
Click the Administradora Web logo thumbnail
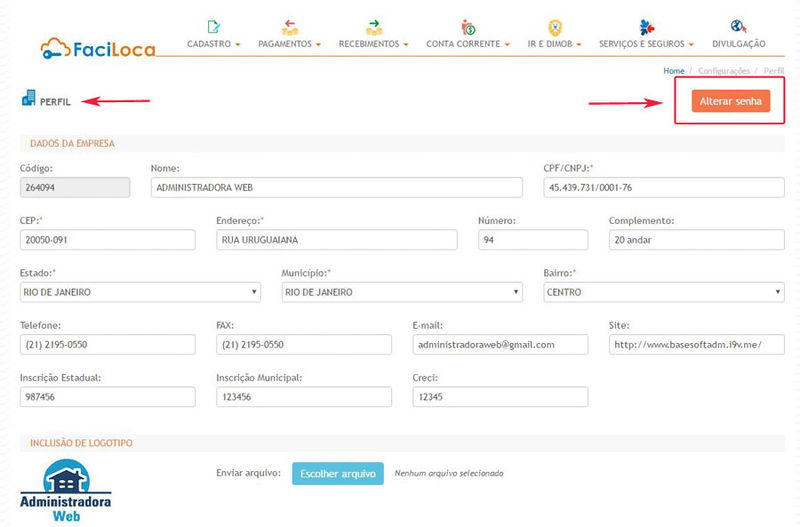coord(65,492)
